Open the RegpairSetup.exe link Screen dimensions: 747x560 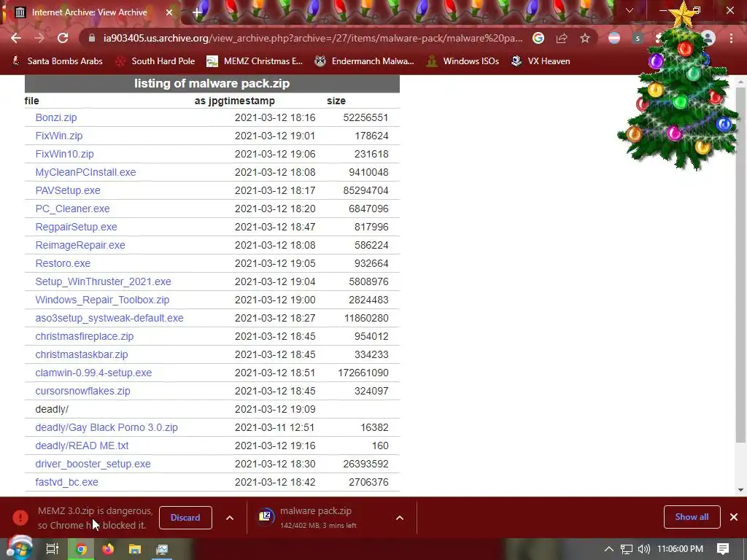[76, 227]
